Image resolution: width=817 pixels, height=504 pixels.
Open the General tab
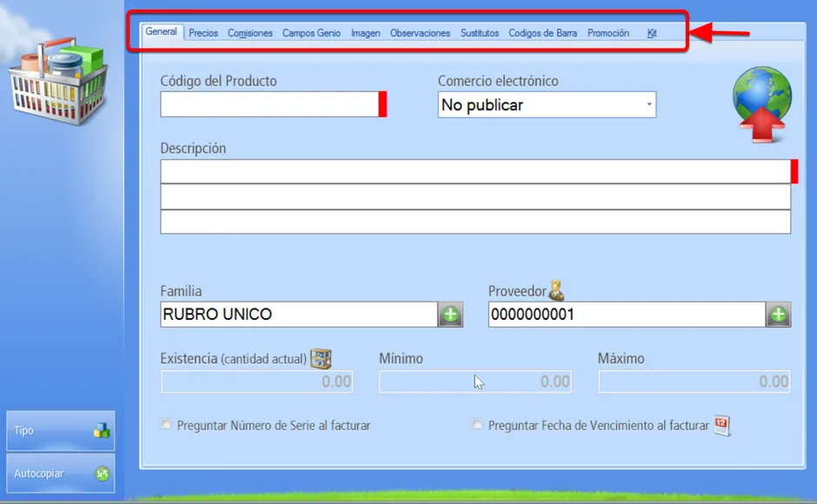[161, 32]
